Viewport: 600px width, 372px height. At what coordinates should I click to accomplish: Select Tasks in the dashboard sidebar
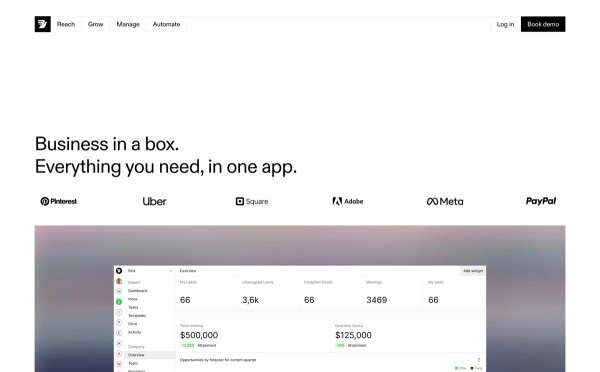click(133, 307)
